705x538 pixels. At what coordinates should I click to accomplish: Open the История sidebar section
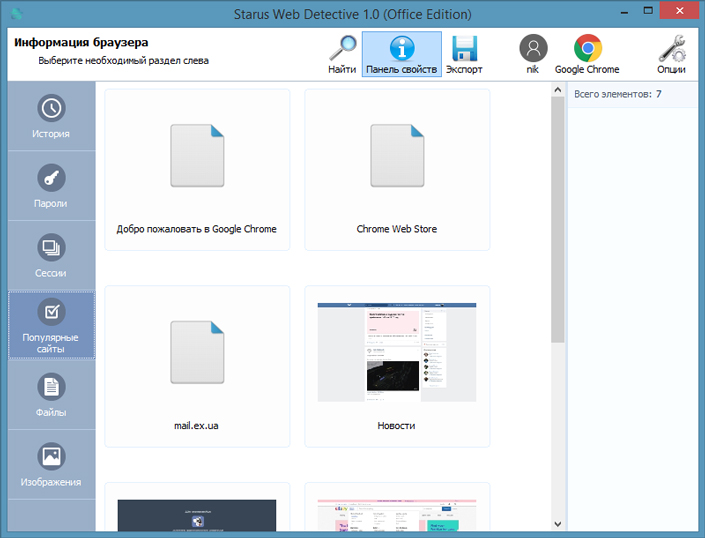click(x=51, y=116)
